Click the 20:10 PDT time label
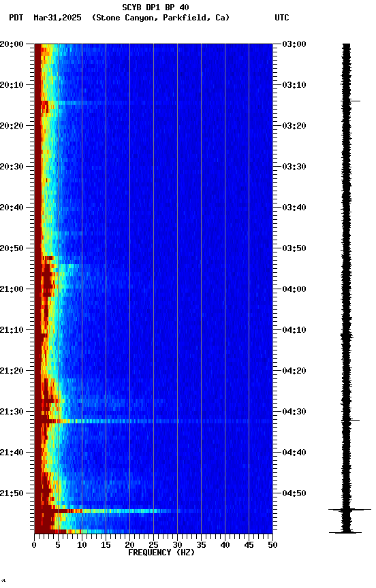This screenshot has width=376, height=588. (12, 85)
